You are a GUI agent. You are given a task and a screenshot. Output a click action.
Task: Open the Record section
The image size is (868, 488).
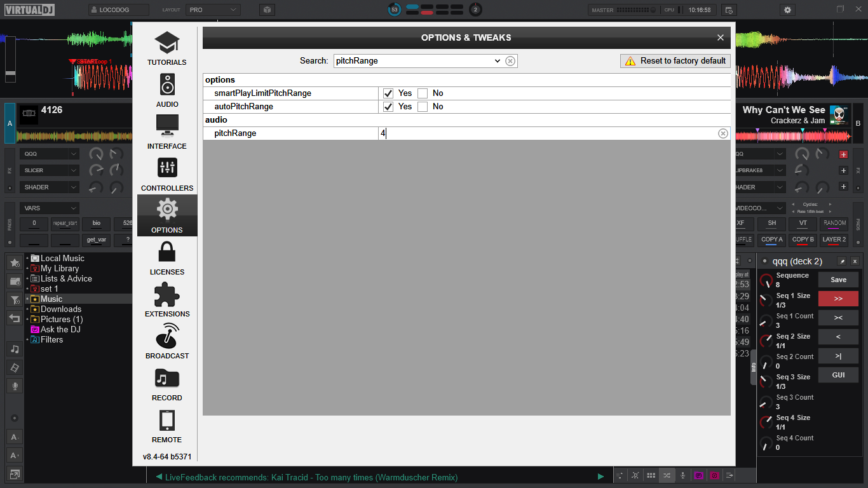167,384
